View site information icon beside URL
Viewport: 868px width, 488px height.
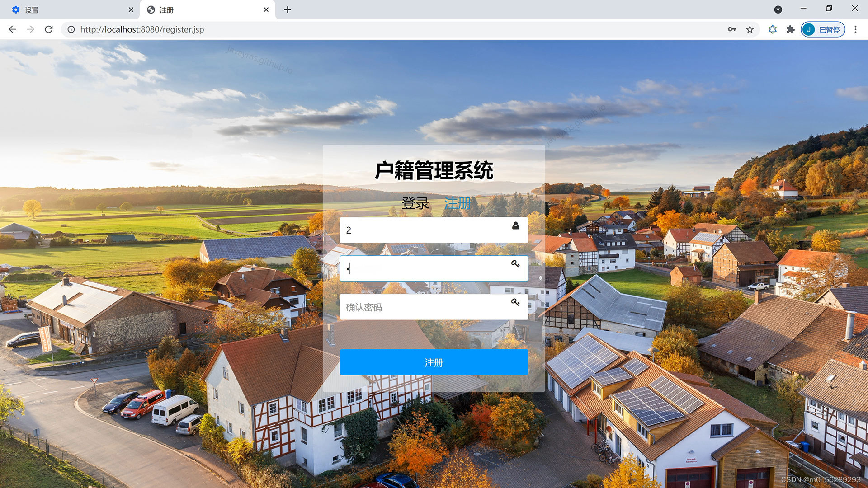tap(71, 29)
